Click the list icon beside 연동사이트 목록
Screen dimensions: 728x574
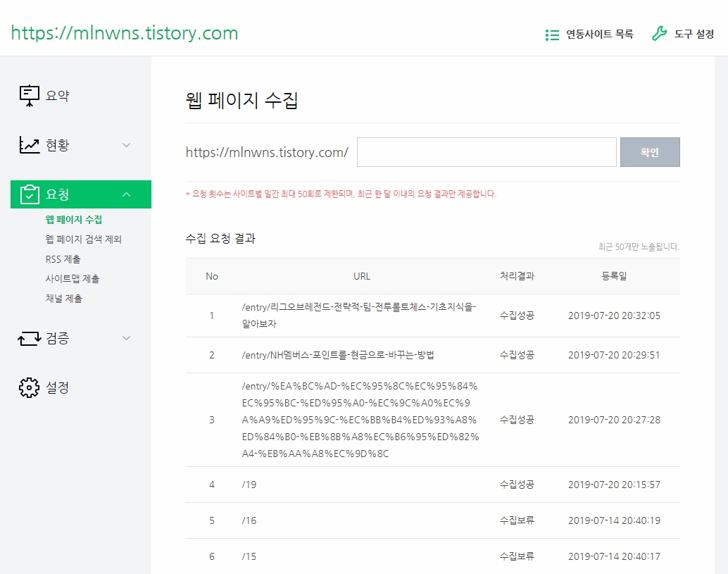(552, 35)
